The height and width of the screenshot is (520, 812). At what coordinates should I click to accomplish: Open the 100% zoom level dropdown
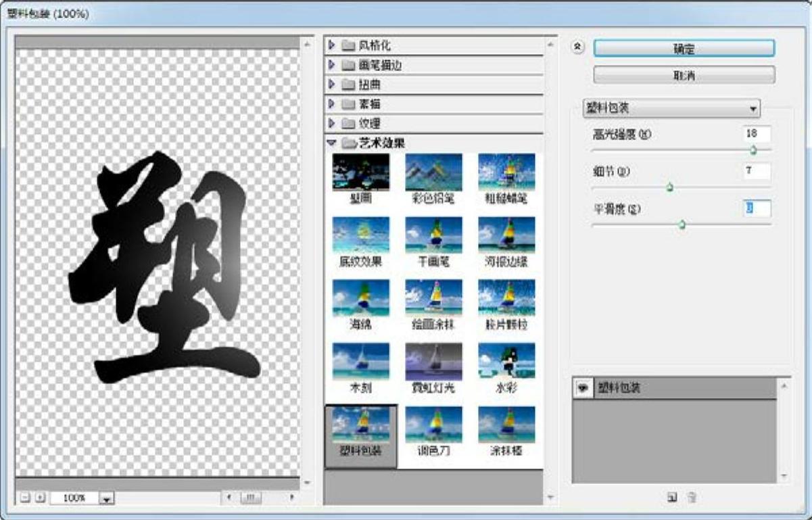tap(108, 498)
